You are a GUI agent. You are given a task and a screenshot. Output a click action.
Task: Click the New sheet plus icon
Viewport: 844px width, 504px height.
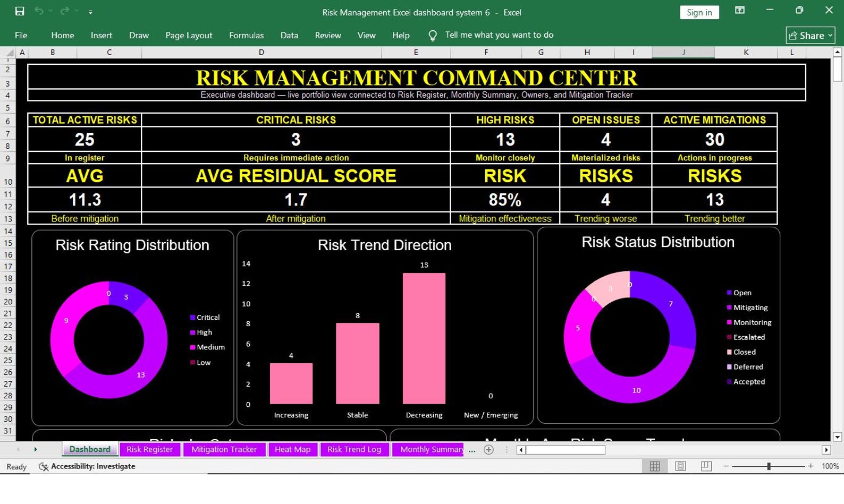(x=489, y=450)
